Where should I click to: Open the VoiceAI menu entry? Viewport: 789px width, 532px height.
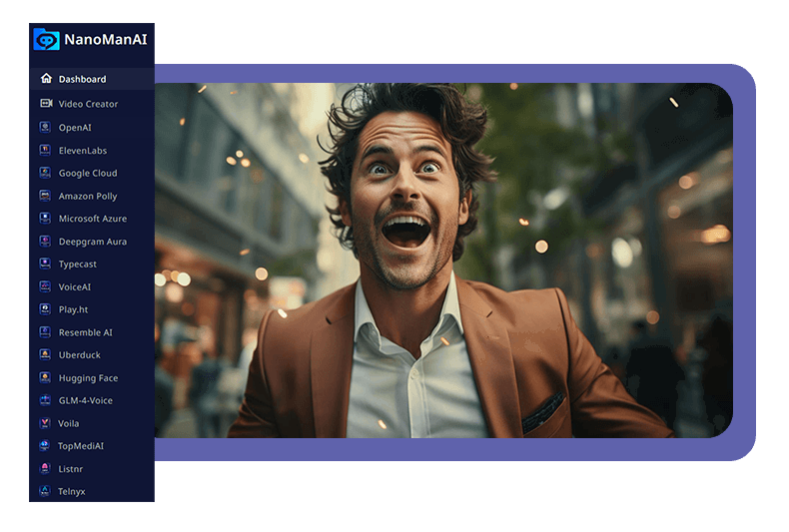[x=75, y=287]
